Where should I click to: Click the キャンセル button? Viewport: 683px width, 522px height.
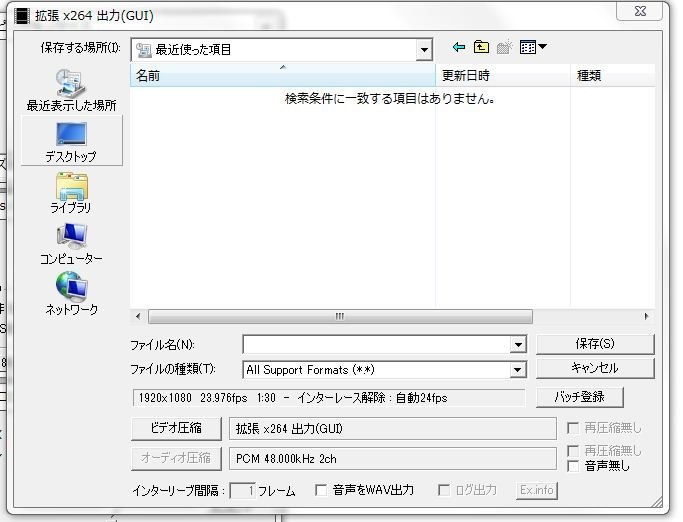click(595, 368)
